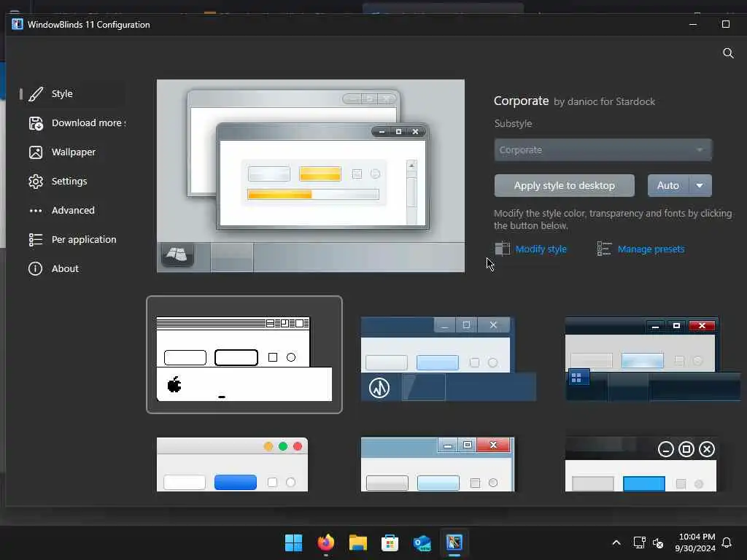
Task: Click the Auto button
Action: (x=668, y=186)
